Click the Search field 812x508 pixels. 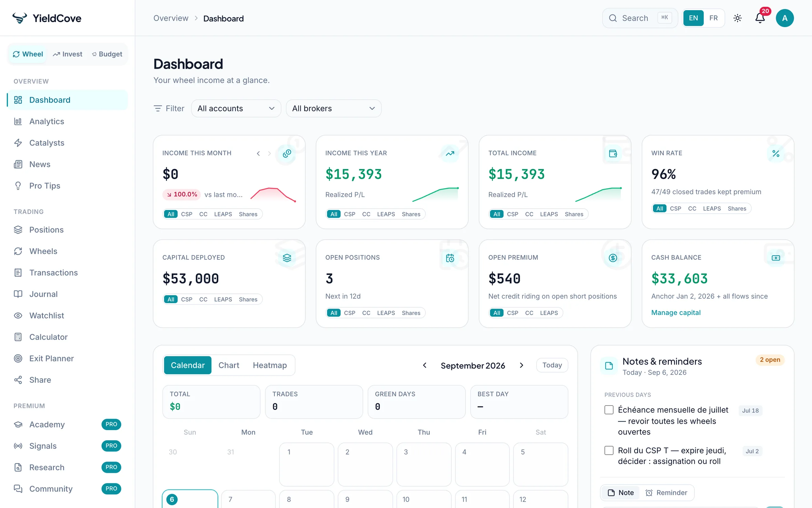pos(640,18)
